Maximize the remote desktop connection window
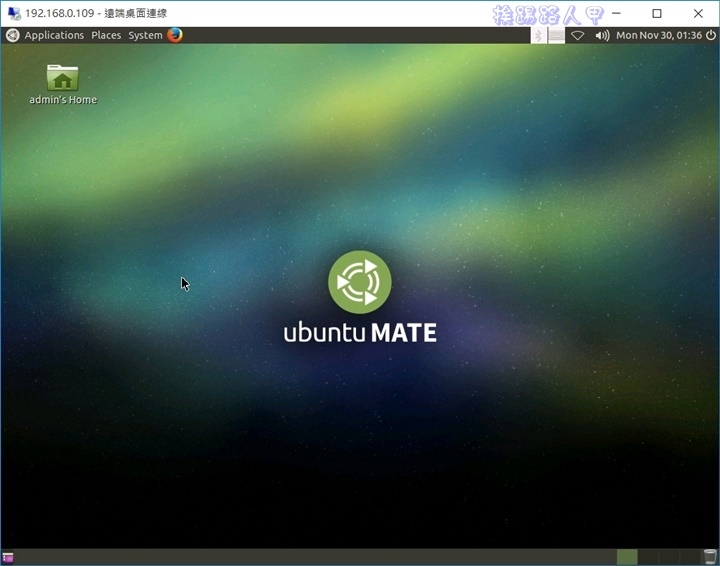This screenshot has width=720, height=566. pos(656,13)
